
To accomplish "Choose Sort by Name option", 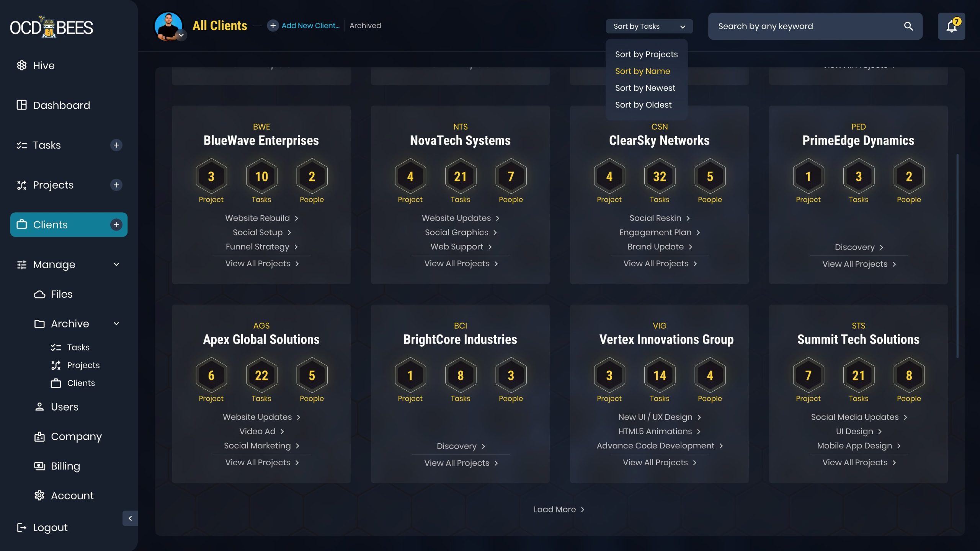I will [x=642, y=71].
